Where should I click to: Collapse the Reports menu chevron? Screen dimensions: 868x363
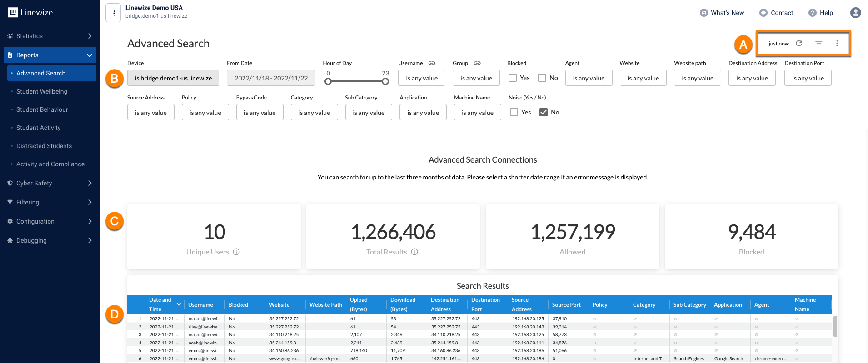click(90, 55)
